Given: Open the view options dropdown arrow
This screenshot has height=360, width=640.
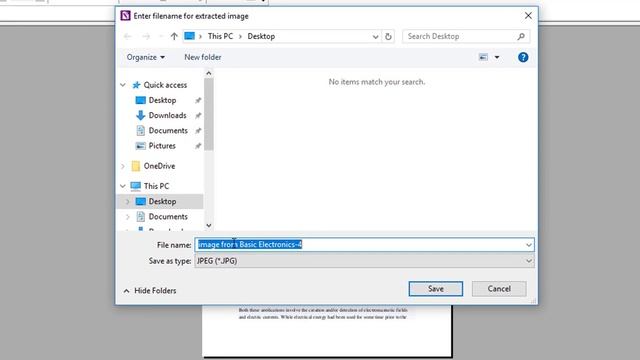Looking at the screenshot, I should (497, 57).
